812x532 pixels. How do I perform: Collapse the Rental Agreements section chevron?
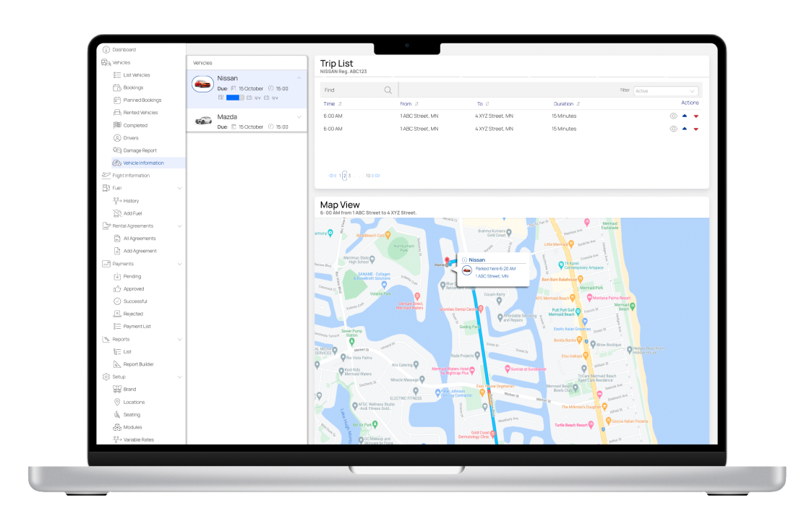pyautogui.click(x=180, y=226)
